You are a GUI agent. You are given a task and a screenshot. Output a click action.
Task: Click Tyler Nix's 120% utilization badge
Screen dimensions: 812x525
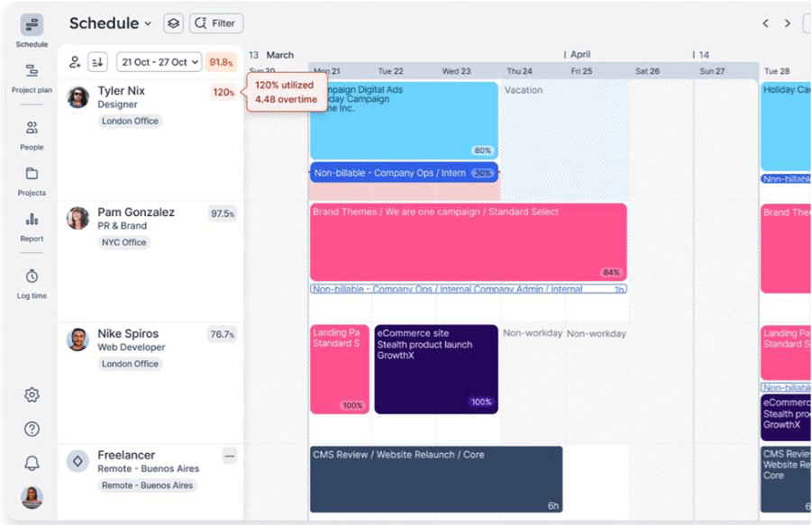click(224, 93)
